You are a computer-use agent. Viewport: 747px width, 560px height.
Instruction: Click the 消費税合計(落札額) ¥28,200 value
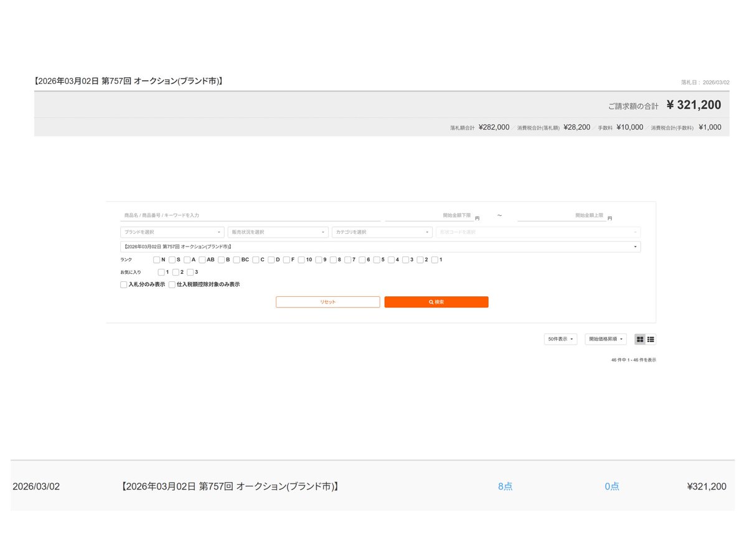(x=576, y=127)
